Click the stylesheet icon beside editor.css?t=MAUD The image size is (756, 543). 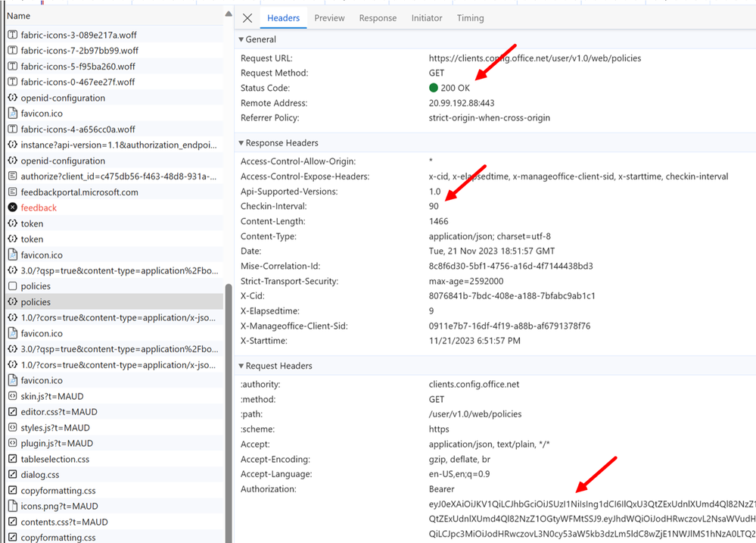point(12,412)
